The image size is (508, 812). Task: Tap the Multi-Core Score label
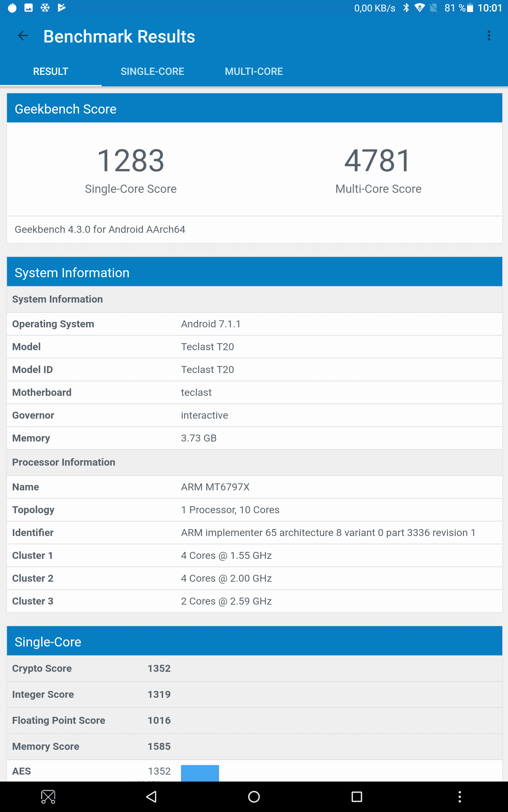point(378,189)
